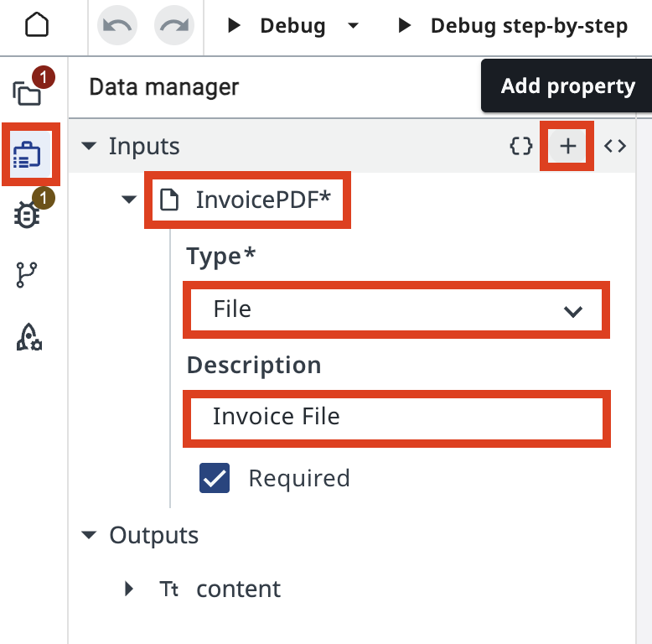
Task: Open the source control branch icon
Action: (x=26, y=275)
